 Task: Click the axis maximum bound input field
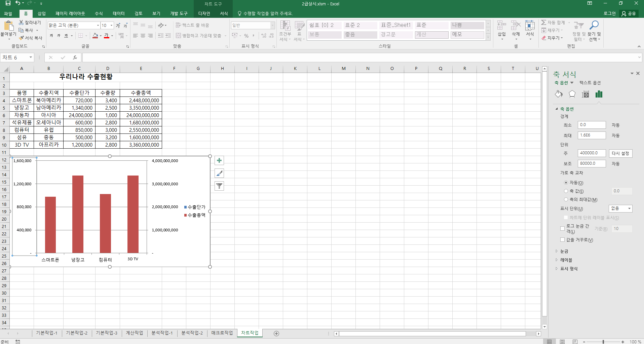592,135
